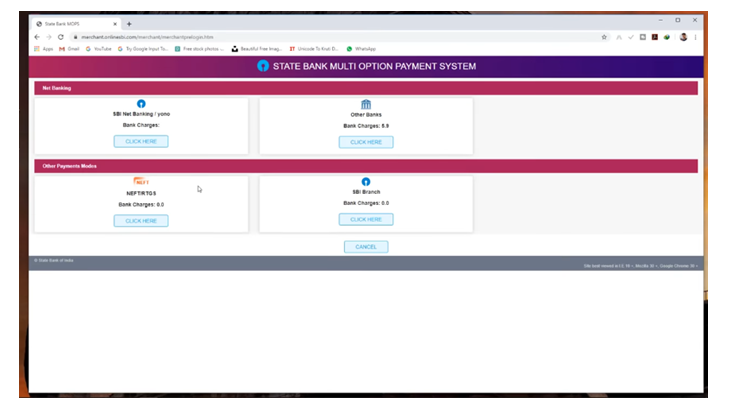Viewport: 738px width, 418px height.
Task: Click the SBI Branch logo icon
Action: 366,182
